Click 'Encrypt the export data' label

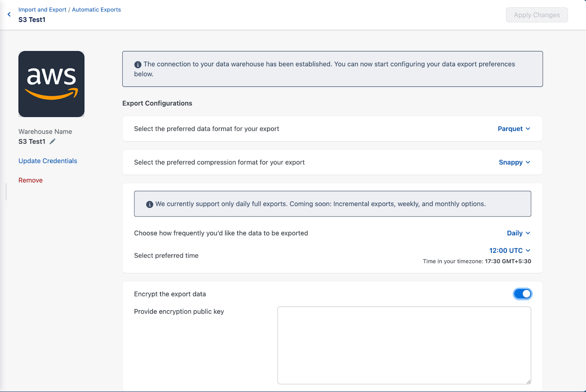(x=170, y=294)
